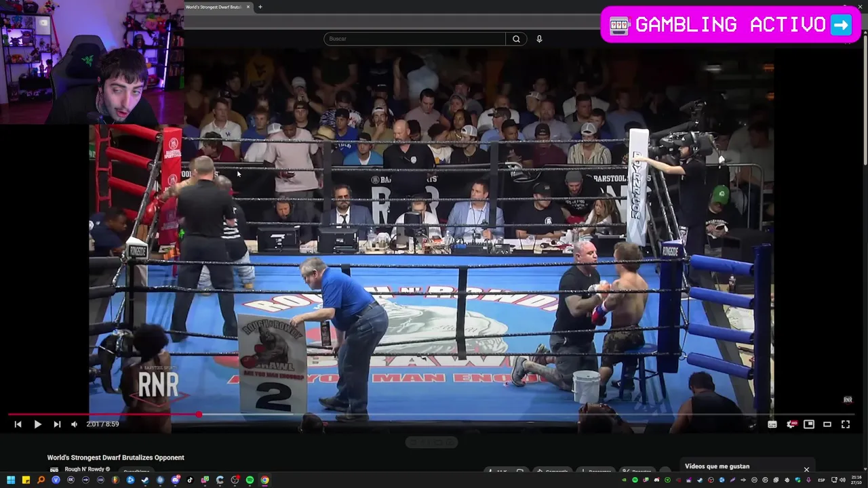The image size is (868, 488).
Task: Open taskbar search magnifier
Action: (x=41, y=480)
